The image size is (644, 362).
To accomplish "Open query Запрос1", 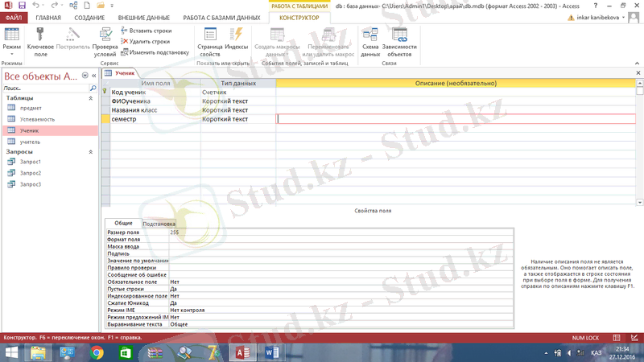I will 31,162.
